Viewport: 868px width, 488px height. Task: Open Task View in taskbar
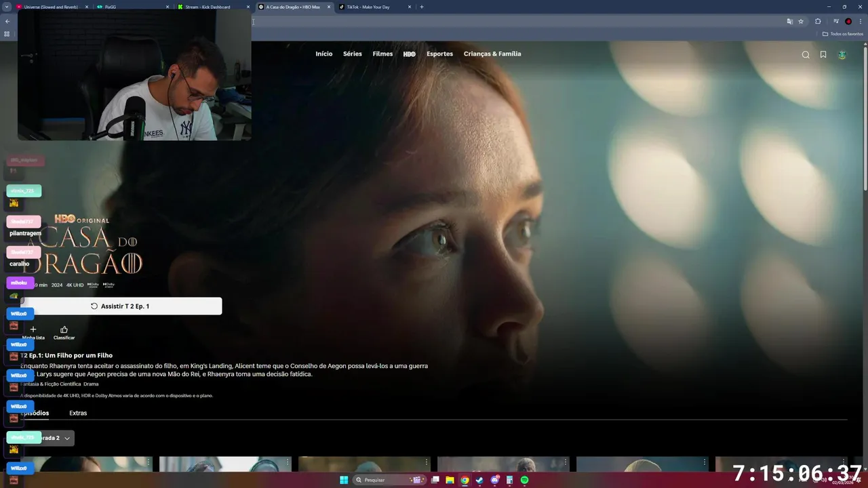point(435,480)
